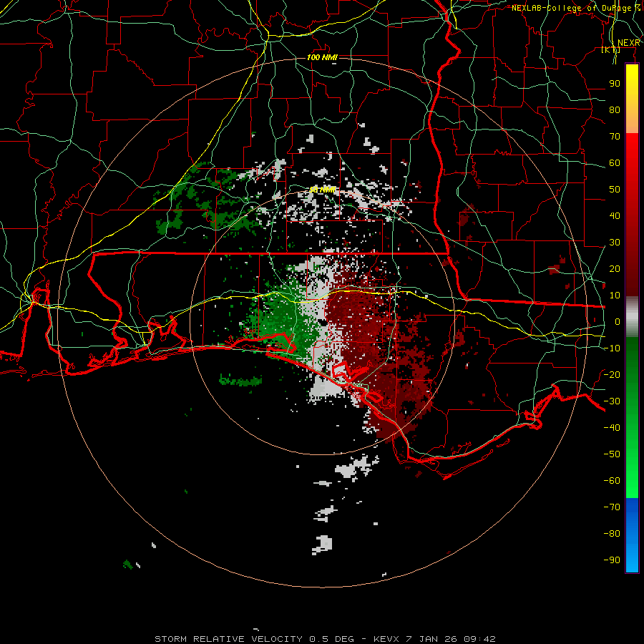644x644 pixels.
Task: Click the 30 value on the velocity scale
Action: [615, 243]
